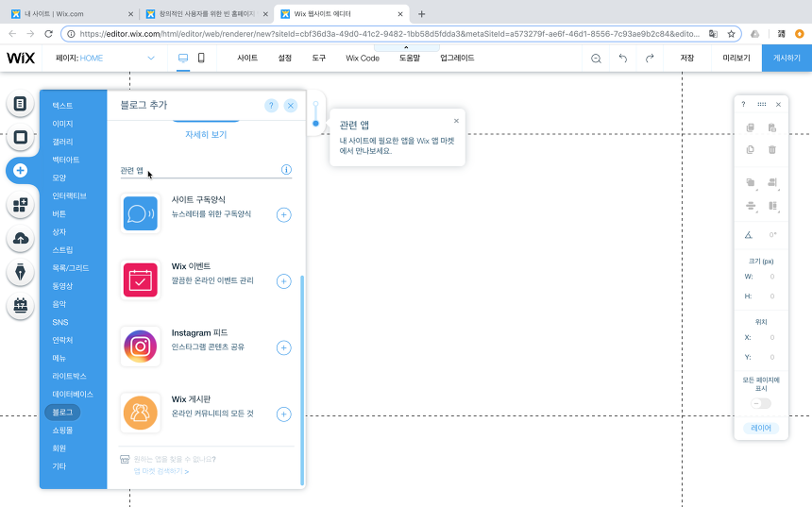Viewport: 812px width, 507px height.
Task: Click the copy icon in the toolbox panel
Action: tap(750, 127)
